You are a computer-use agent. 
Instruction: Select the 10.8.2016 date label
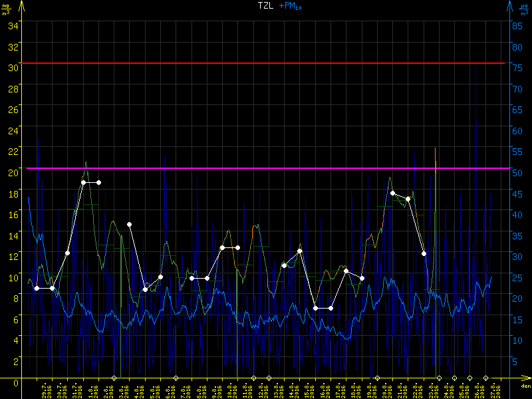click(x=231, y=389)
